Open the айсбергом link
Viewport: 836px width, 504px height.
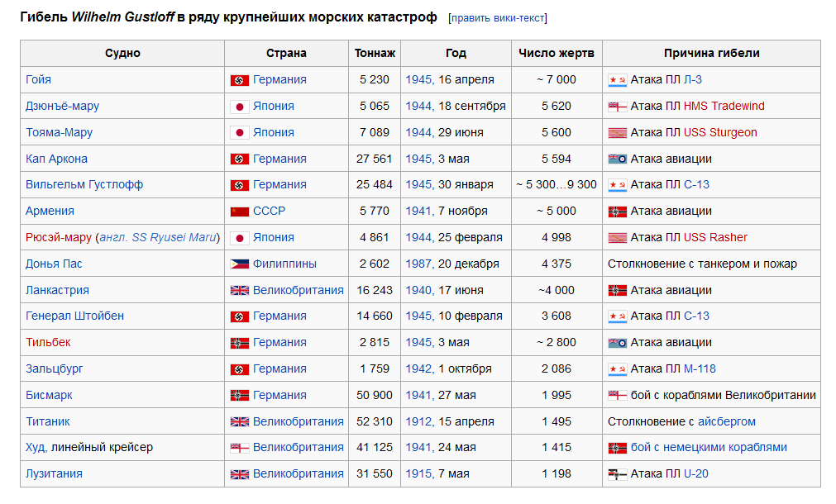click(x=727, y=421)
